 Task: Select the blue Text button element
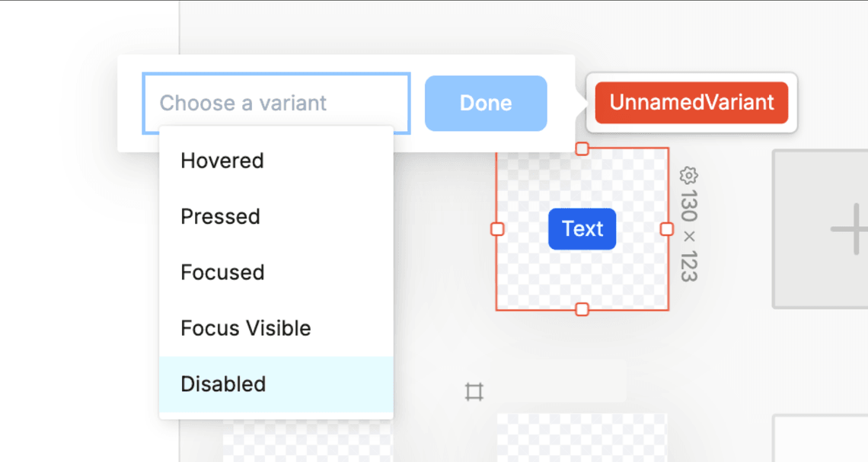pyautogui.click(x=582, y=229)
